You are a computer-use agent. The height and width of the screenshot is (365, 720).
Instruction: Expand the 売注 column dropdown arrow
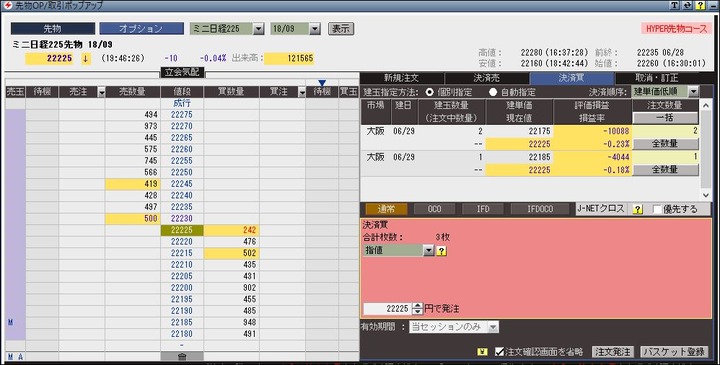[101, 92]
